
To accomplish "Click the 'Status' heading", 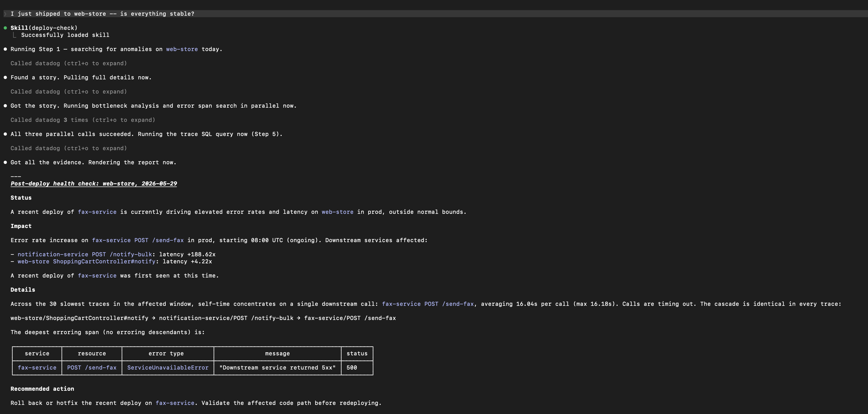I will 21,198.
